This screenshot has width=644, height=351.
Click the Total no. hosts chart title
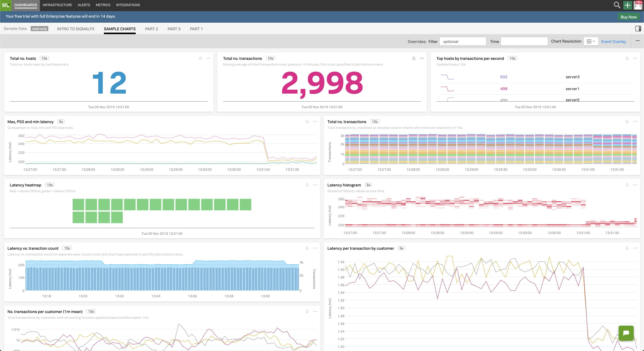click(23, 58)
